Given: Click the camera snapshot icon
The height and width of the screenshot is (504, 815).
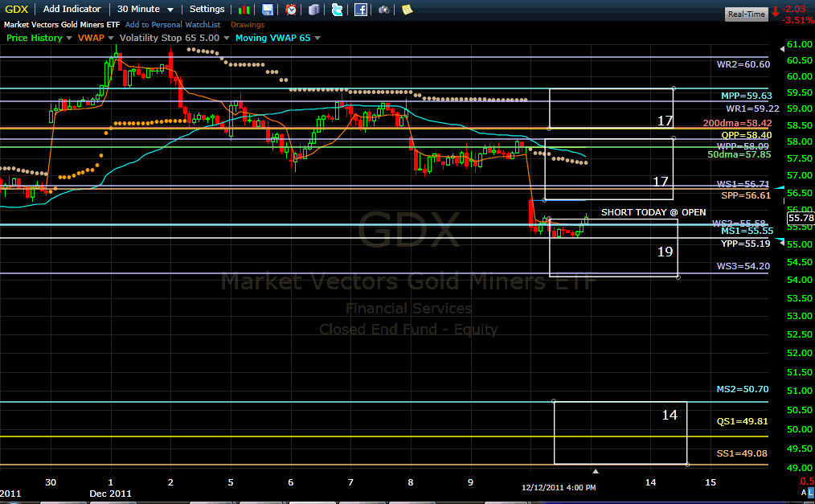Looking at the screenshot, I should (383, 10).
